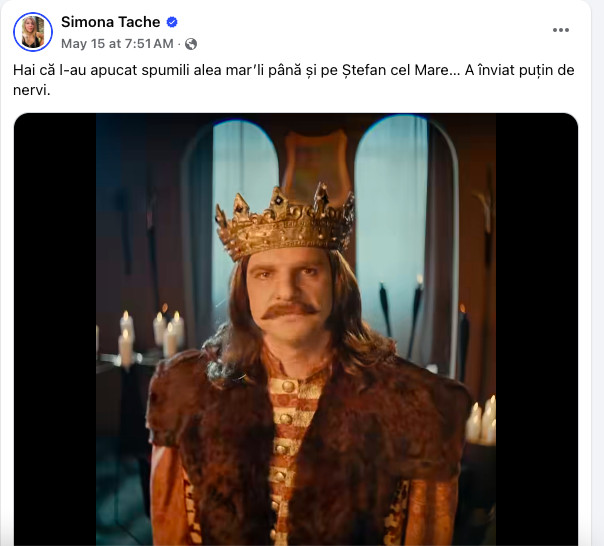Open the post timestamp May 15 at 7:51 AM
The image size is (604, 546).
click(x=117, y=44)
